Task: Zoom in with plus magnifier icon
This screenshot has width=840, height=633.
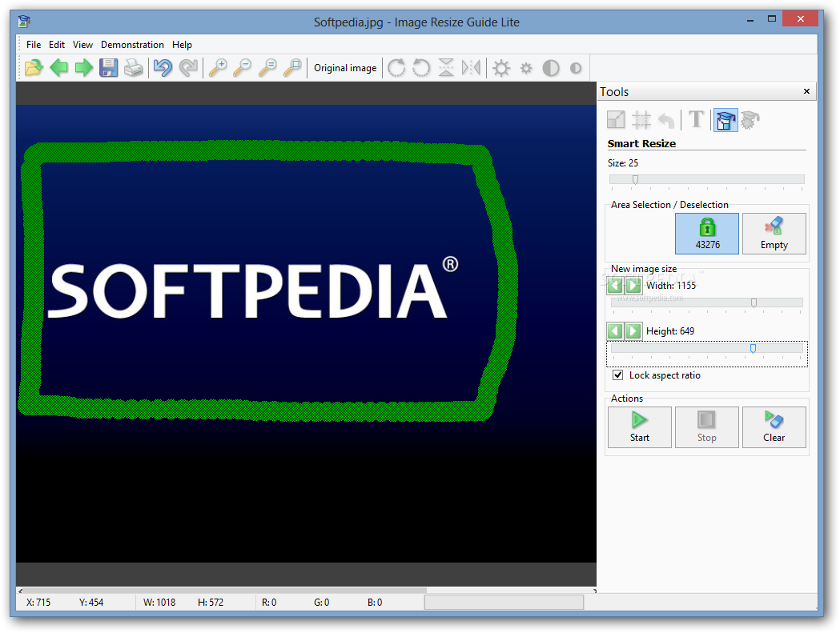Action: [x=218, y=68]
